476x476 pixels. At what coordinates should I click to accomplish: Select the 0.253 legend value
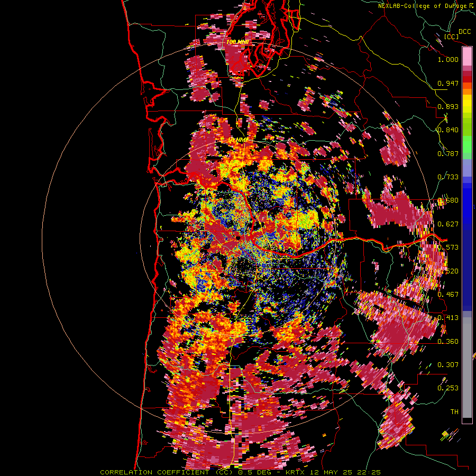tap(448, 388)
